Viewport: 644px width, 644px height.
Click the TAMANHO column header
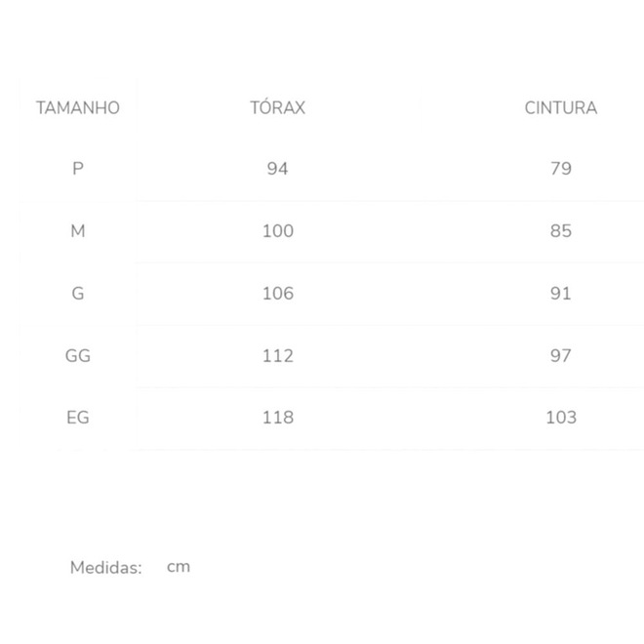pos(78,107)
